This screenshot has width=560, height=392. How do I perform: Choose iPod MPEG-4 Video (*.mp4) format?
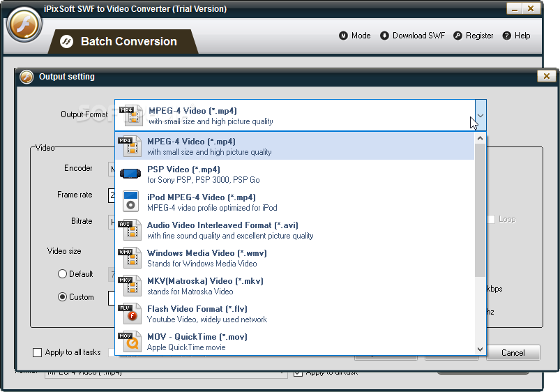pos(294,202)
